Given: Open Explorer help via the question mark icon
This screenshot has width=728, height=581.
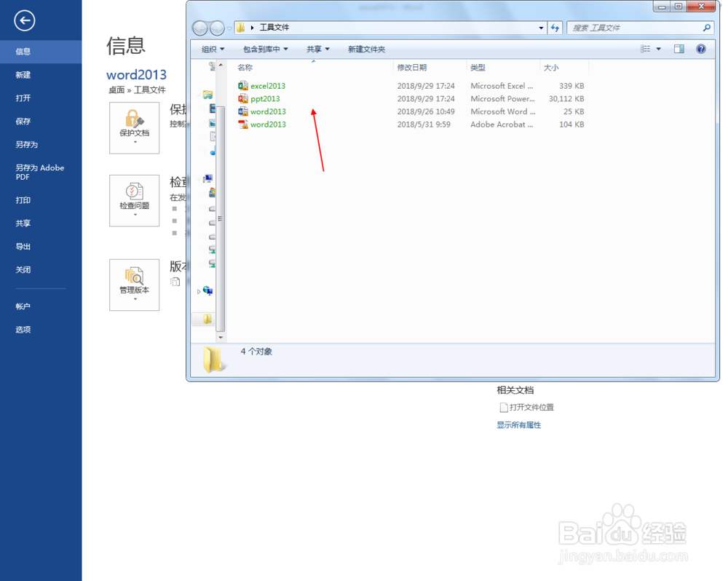Looking at the screenshot, I should (x=700, y=49).
